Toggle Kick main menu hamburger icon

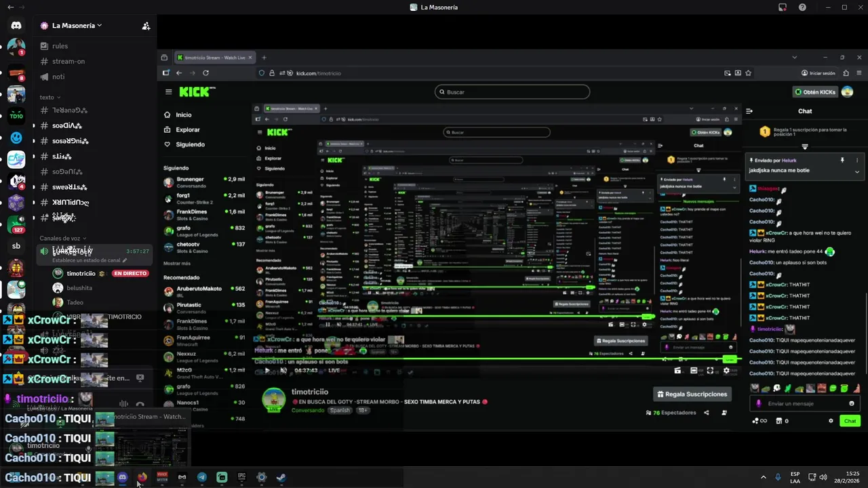pos(168,91)
